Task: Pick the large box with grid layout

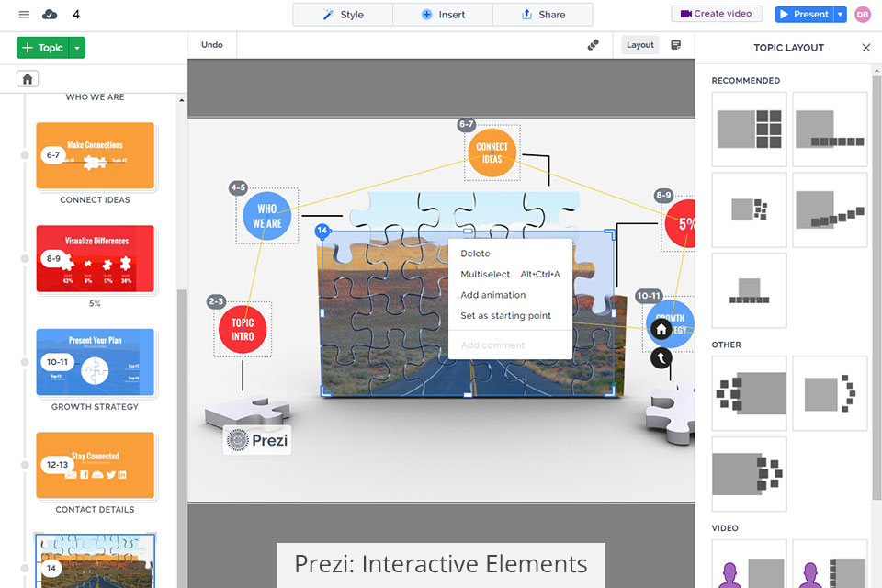Action: pyautogui.click(x=750, y=129)
